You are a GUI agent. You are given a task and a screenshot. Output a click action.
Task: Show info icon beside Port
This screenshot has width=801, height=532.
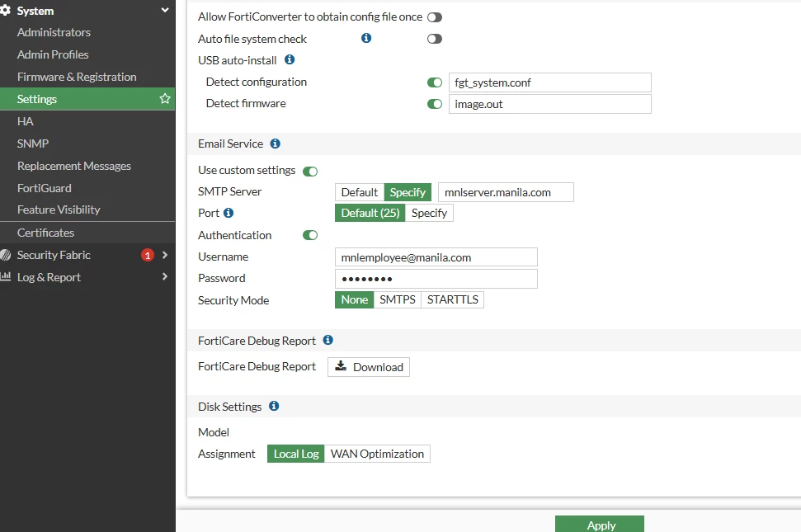pyautogui.click(x=229, y=213)
